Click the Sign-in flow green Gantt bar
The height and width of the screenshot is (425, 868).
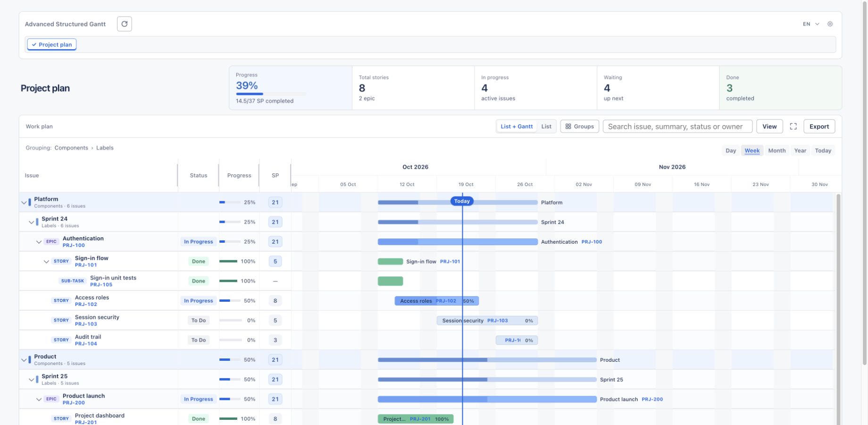pos(391,262)
